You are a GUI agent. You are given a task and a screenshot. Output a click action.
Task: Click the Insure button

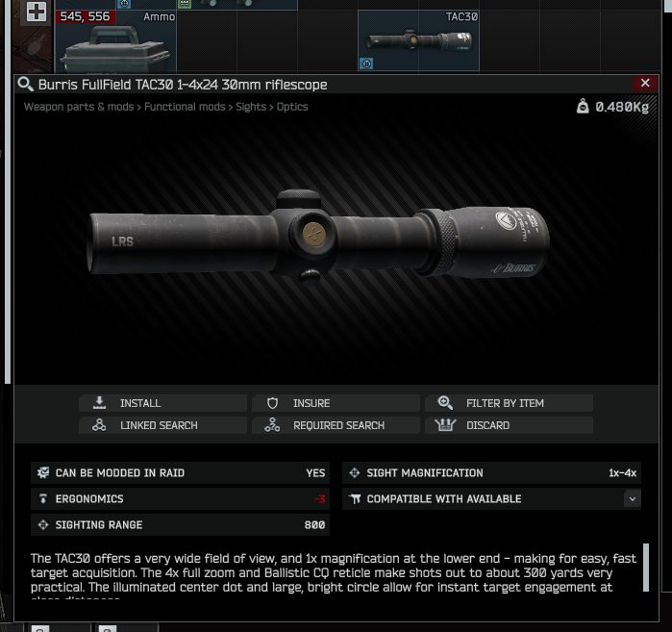click(336, 403)
